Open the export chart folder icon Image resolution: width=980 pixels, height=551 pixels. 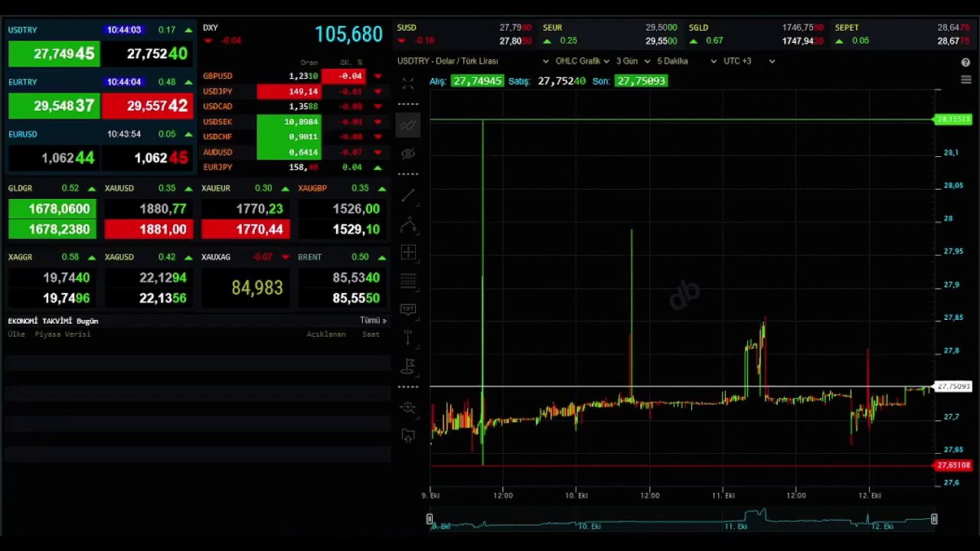[408, 436]
